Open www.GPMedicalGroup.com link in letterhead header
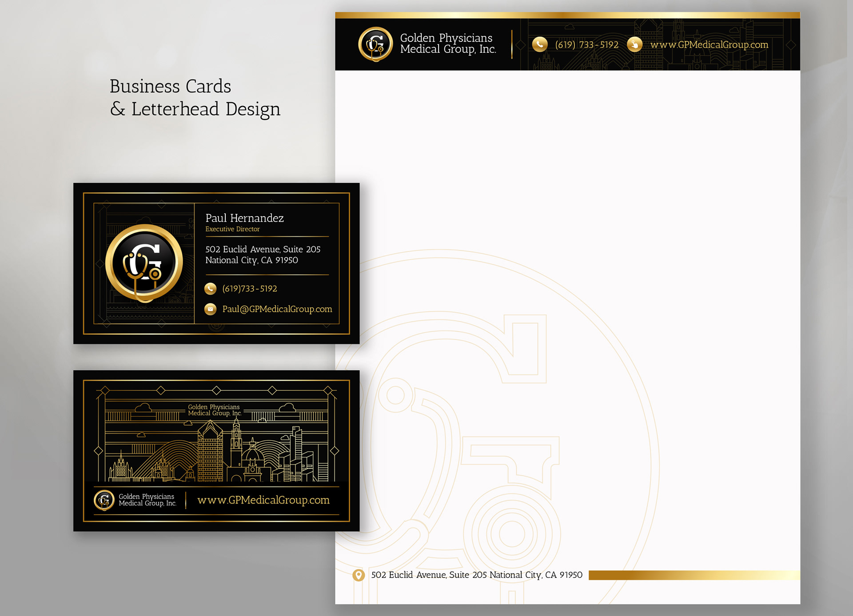The image size is (853, 616). click(709, 45)
